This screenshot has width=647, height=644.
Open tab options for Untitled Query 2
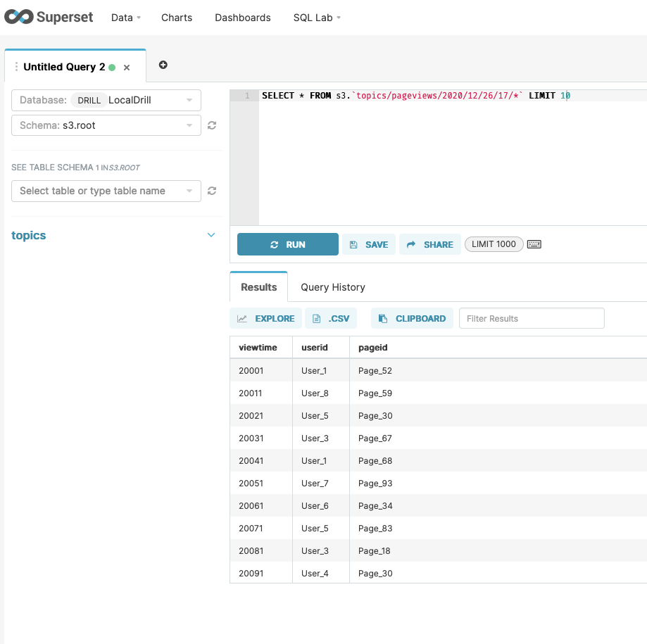[x=16, y=67]
